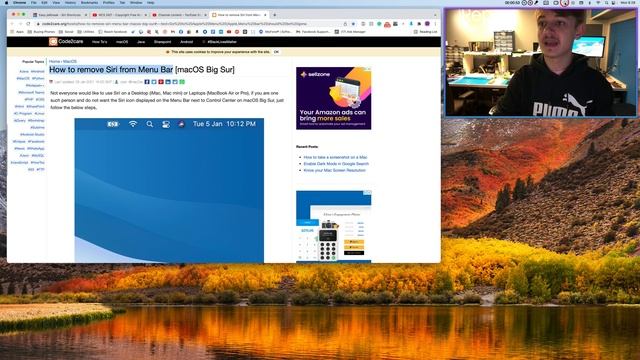The image size is (640, 360).
Task: Open the #Sublime topic tag
Action: point(37,127)
